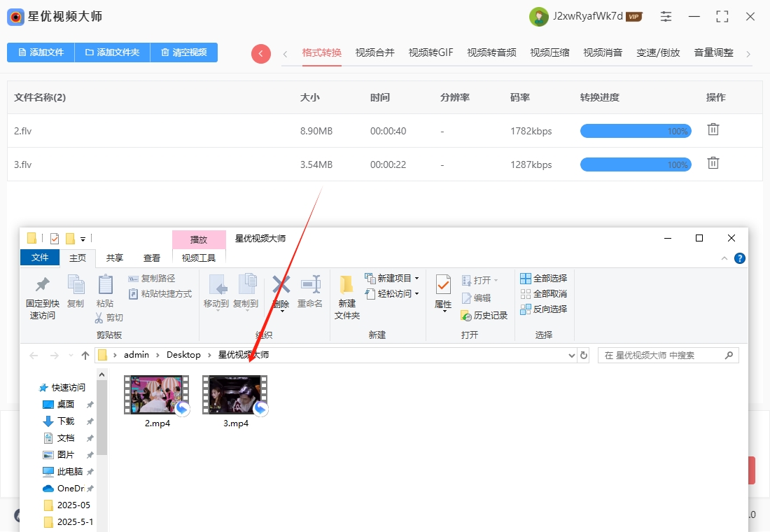Screen dimensions: 770x532
Task: Click 全部选择 in the ribbon
Action: coord(544,279)
